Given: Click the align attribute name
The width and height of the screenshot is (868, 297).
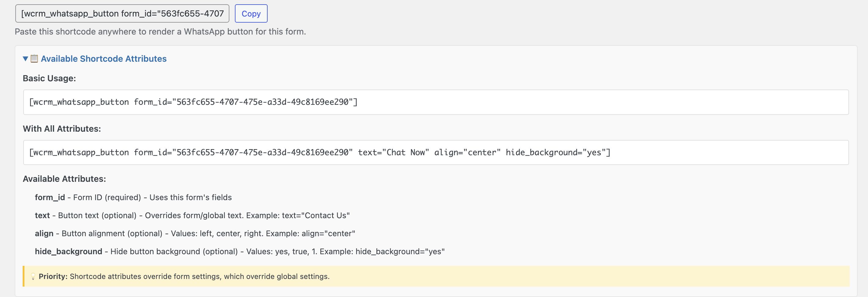Looking at the screenshot, I should tap(44, 234).
